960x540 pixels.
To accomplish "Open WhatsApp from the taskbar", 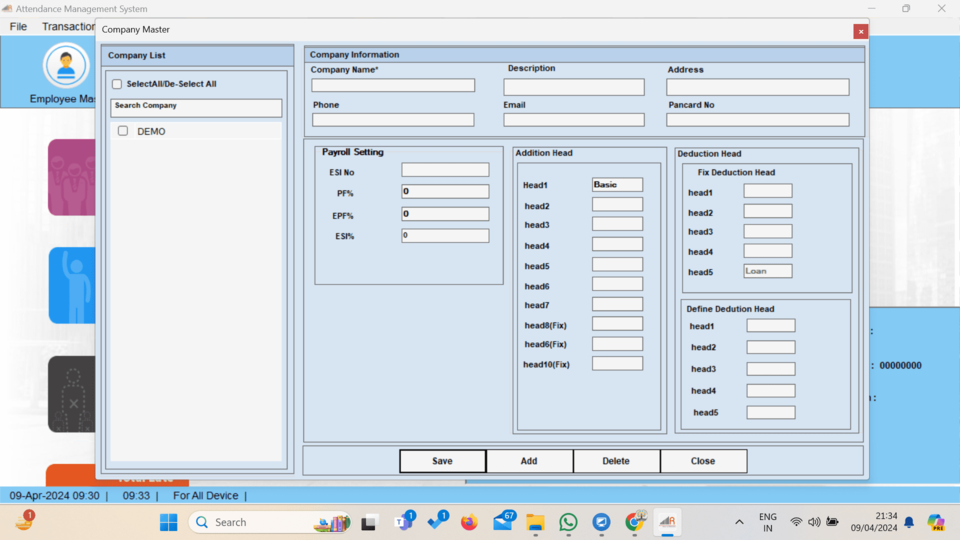I will [568, 522].
